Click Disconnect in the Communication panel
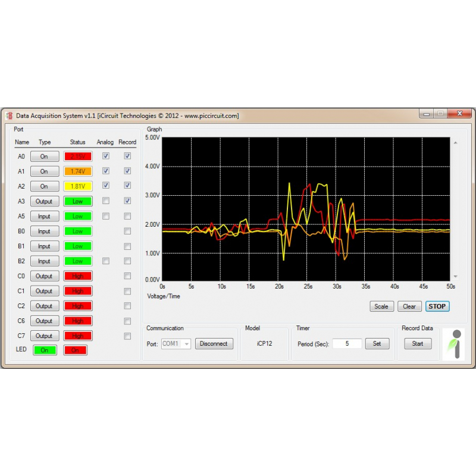476x476 pixels. [214, 343]
